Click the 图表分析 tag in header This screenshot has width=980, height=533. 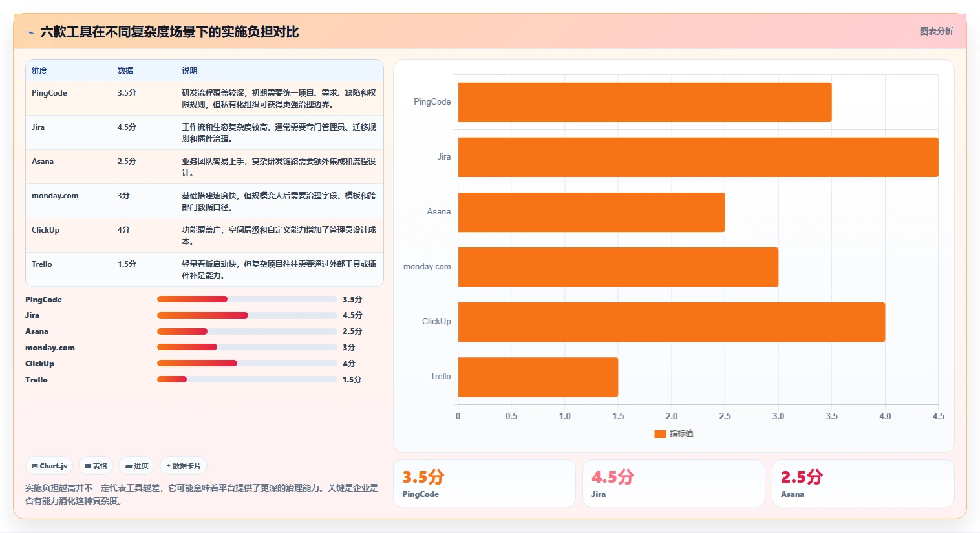[x=936, y=31]
